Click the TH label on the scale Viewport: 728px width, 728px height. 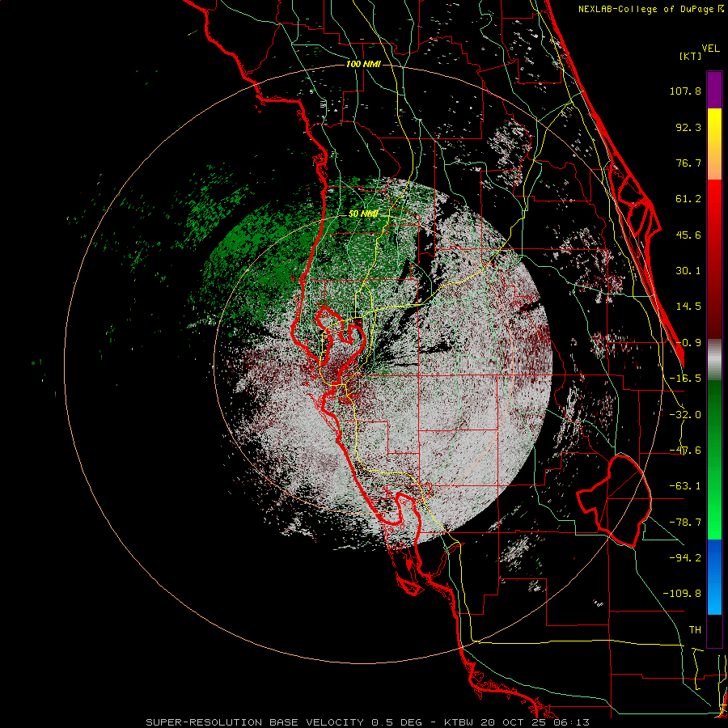point(695,630)
